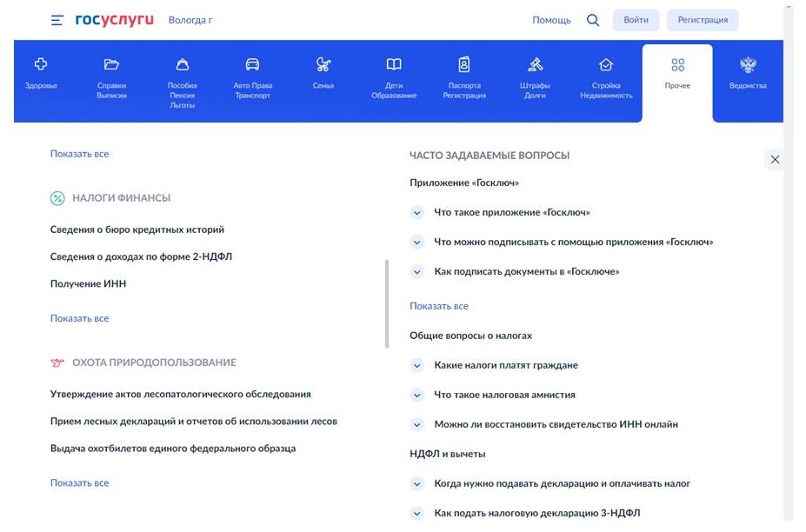The height and width of the screenshot is (532, 806).
Task: Show all frequently asked questions
Action: tap(438, 305)
